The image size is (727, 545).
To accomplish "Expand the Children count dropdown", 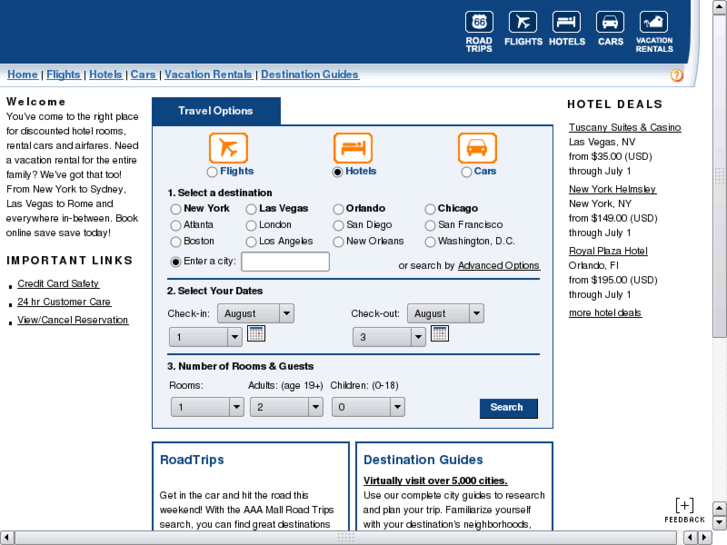I will click(368, 407).
